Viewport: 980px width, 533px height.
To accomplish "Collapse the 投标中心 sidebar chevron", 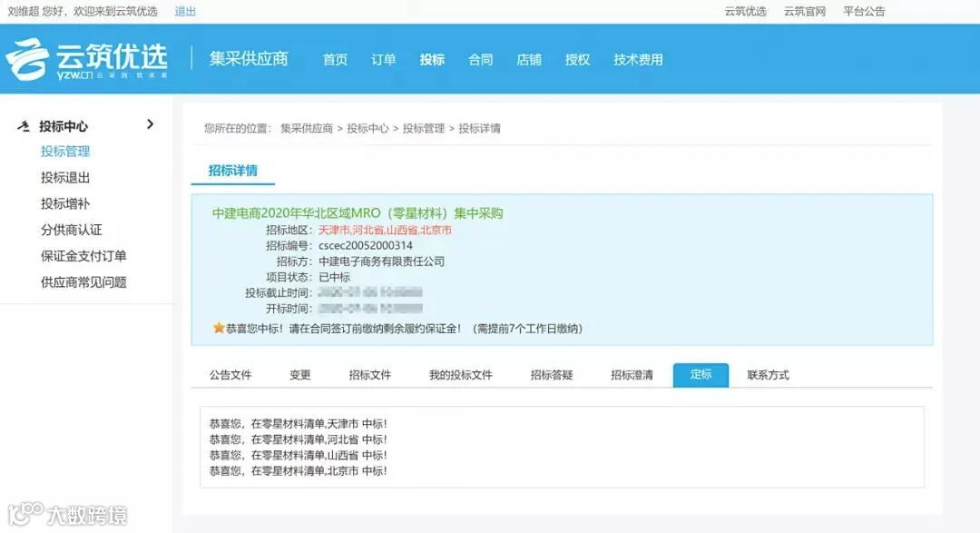I will coord(150,124).
